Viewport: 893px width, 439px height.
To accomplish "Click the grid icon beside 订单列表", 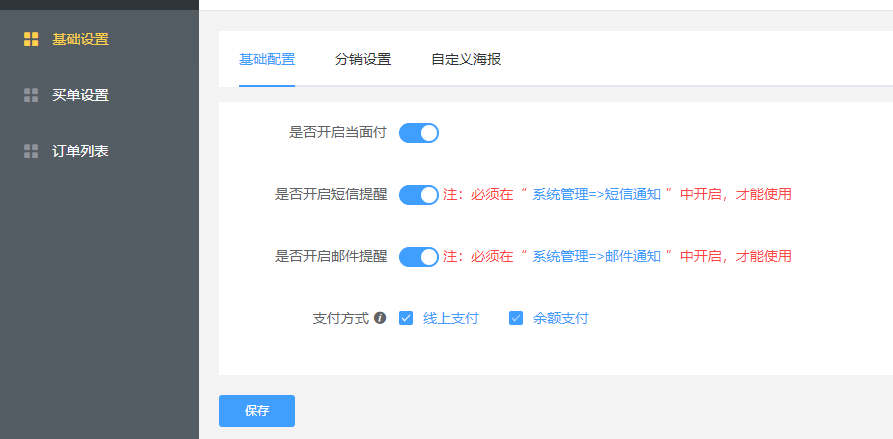I will click(x=31, y=151).
